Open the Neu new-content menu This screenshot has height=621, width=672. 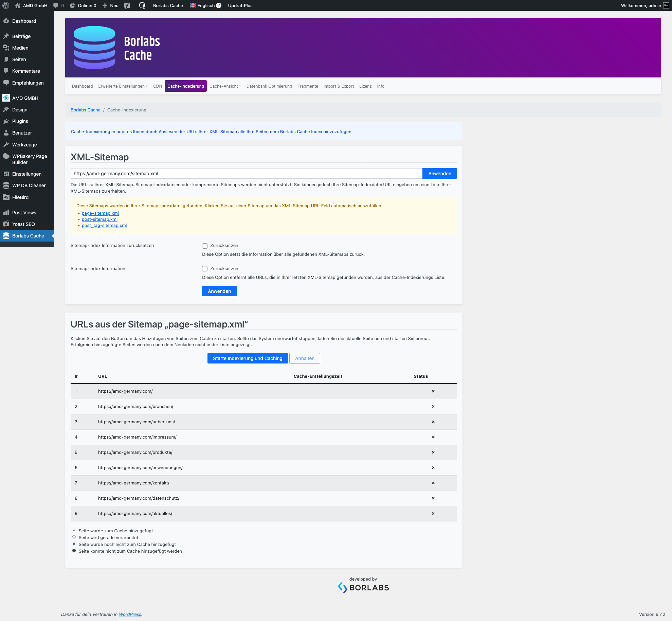(x=111, y=5)
